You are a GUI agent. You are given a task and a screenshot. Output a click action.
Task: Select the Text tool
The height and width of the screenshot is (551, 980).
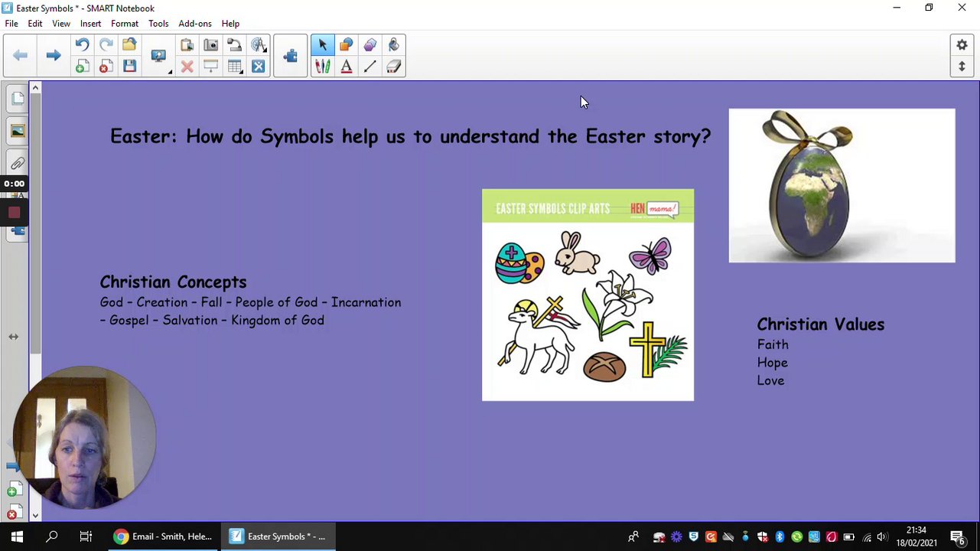tap(346, 67)
